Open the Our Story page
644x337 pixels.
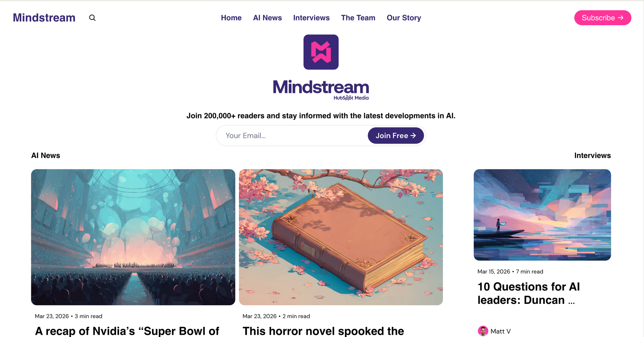404,18
